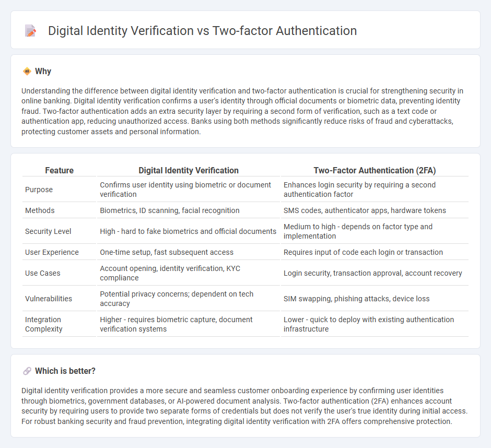Click the Why section heading
The image size is (491, 448).
coord(43,72)
